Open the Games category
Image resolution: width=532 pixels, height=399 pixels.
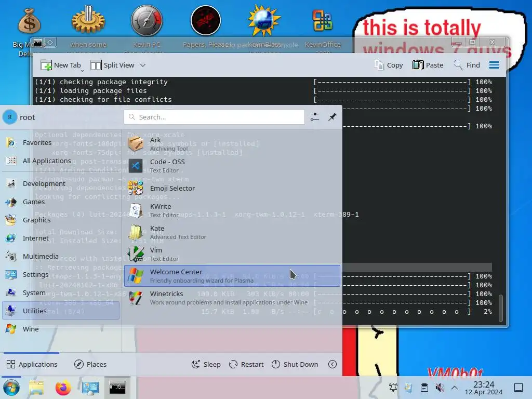pos(61,202)
